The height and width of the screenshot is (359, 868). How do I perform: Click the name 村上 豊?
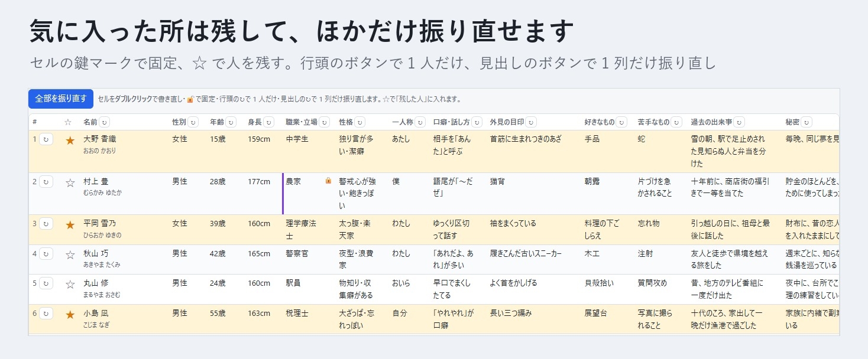(96, 181)
